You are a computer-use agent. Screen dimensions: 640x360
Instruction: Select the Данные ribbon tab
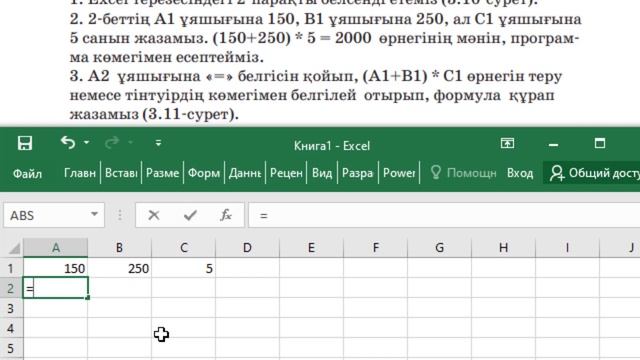coord(245,173)
